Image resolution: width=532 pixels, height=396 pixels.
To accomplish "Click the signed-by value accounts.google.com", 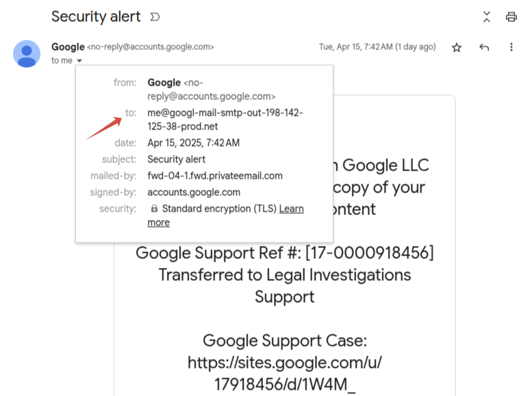I will pyautogui.click(x=194, y=193).
